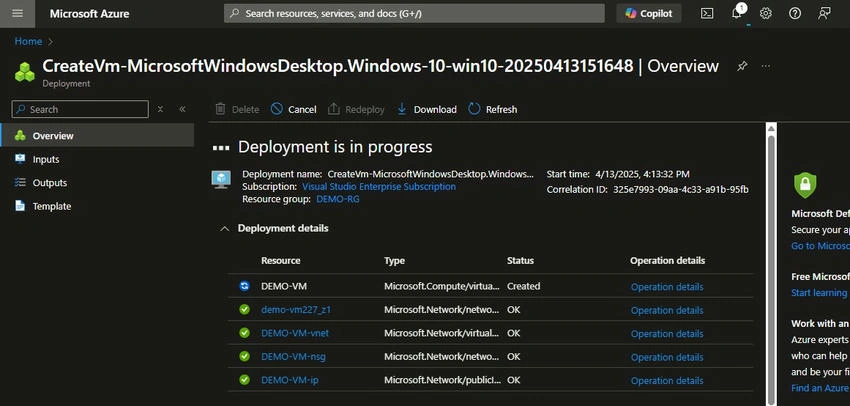
Task: Click the Microsoft.Compute type cell
Action: coord(442,286)
